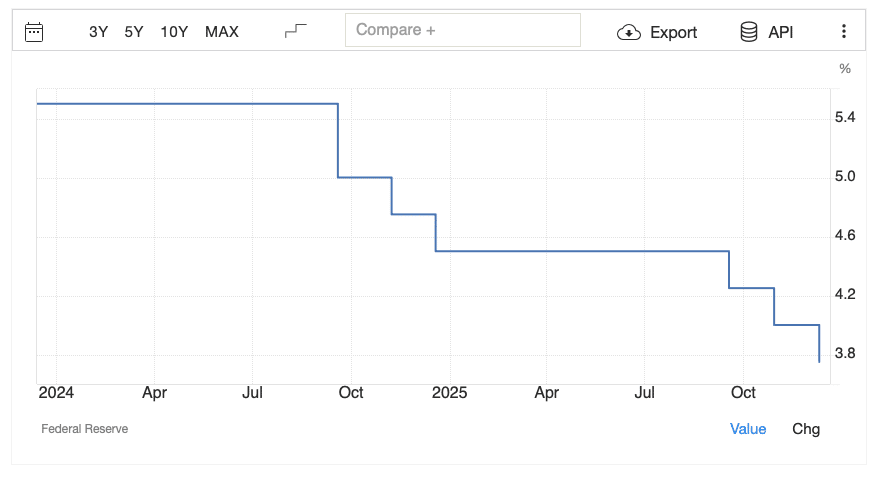Open the three-dot more options menu
Screen dimensions: 882x477
844,32
